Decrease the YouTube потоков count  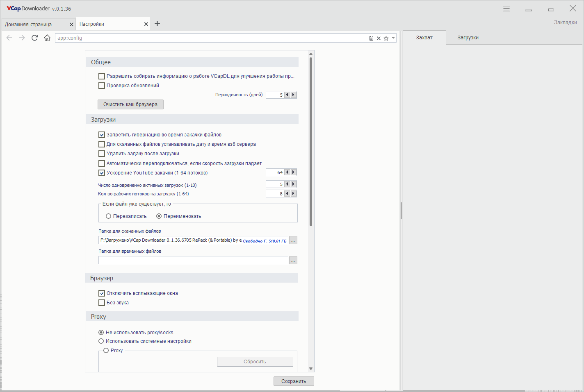(x=287, y=172)
